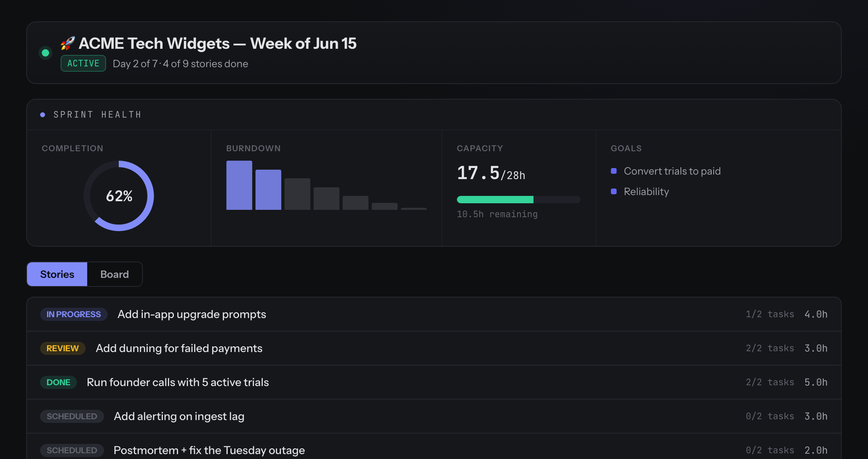This screenshot has width=868, height=459.
Task: Open story Add in-app upgrade prompts
Action: pyautogui.click(x=434, y=314)
